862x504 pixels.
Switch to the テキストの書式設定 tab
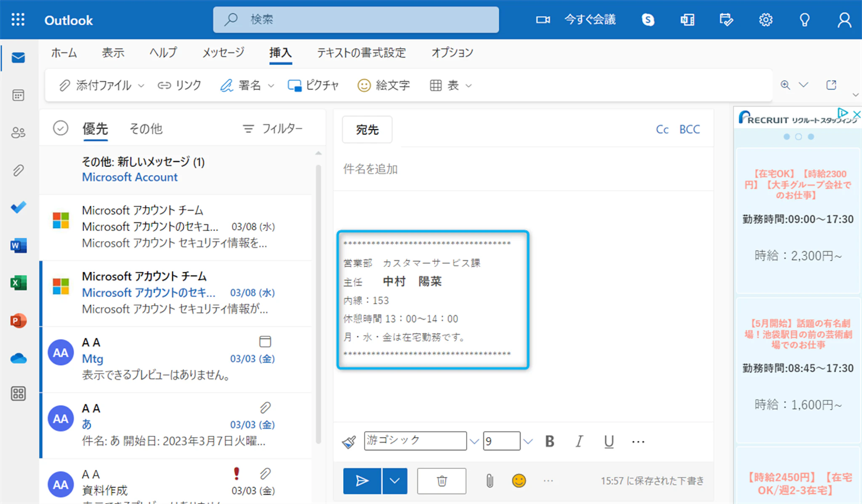361,53
